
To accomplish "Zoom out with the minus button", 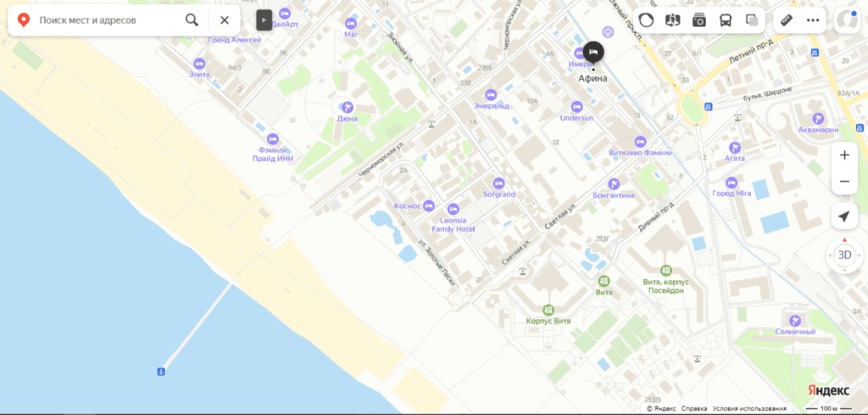I will point(843,182).
